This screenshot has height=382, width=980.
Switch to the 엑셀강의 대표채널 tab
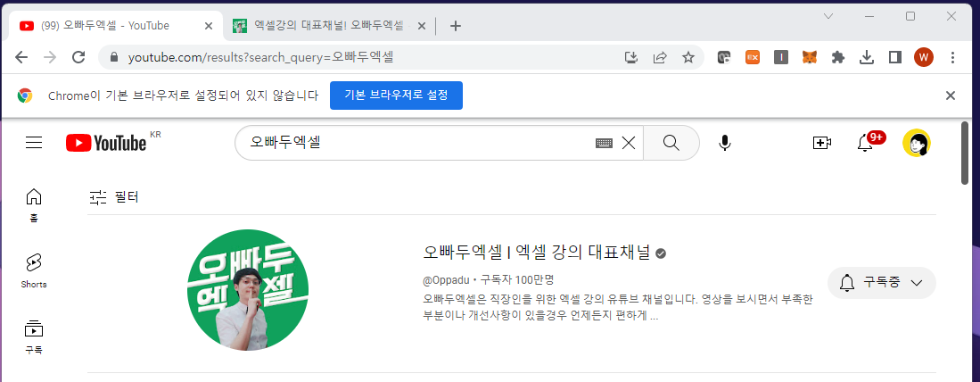pos(328,26)
